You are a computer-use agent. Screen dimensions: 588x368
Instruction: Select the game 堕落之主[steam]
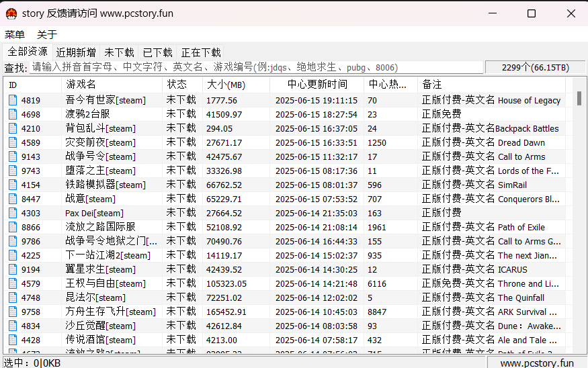(100, 171)
